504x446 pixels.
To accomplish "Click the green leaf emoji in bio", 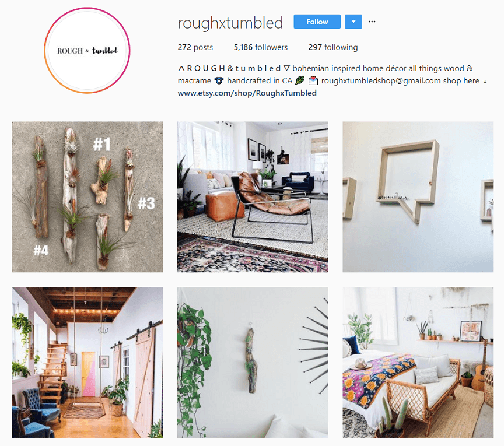I will click(x=300, y=80).
